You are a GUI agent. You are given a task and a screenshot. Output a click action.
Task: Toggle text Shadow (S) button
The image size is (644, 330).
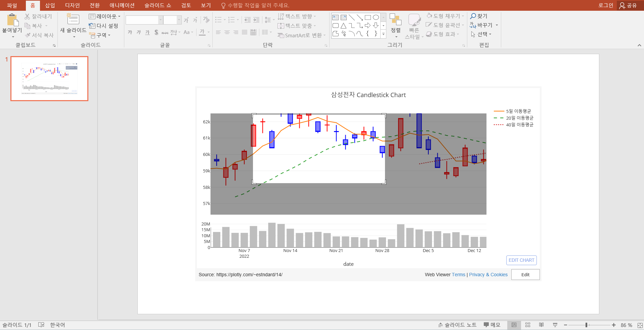tap(156, 32)
